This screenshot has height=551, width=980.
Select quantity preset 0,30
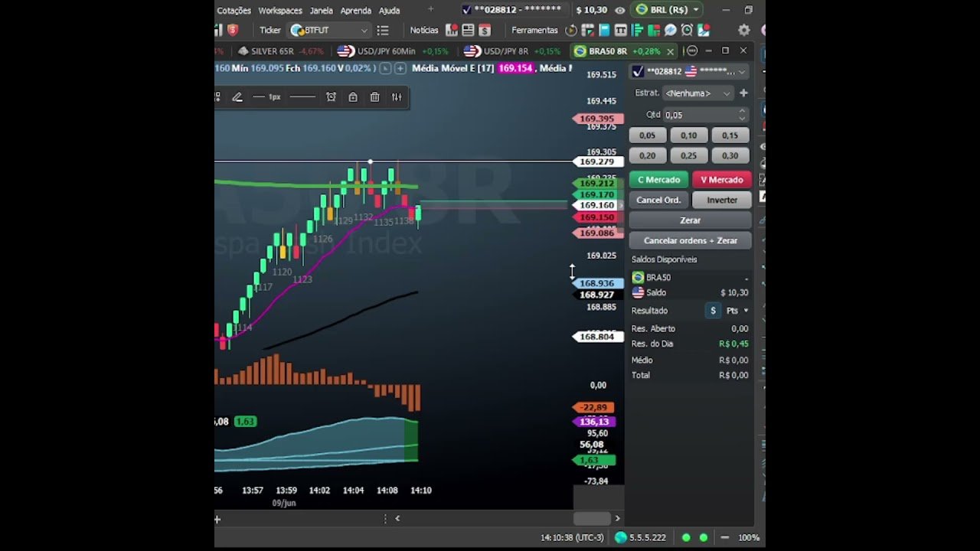pos(730,155)
